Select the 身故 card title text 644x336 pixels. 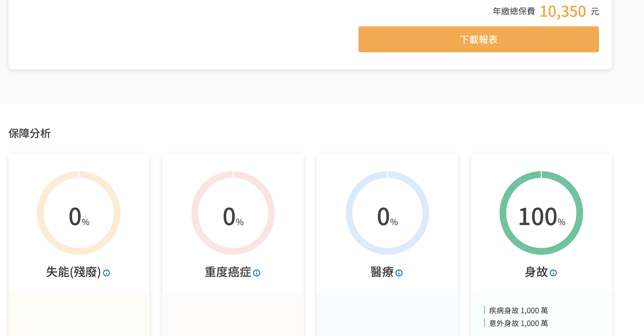pyautogui.click(x=536, y=272)
